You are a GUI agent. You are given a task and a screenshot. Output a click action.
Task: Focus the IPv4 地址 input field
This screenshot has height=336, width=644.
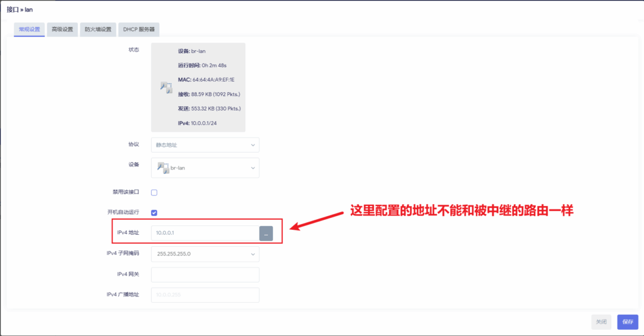pos(205,233)
